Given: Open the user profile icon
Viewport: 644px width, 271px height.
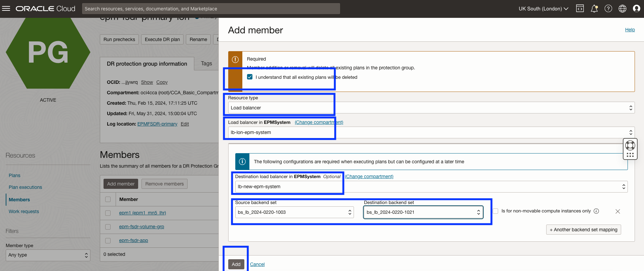Looking at the screenshot, I should [x=637, y=8].
